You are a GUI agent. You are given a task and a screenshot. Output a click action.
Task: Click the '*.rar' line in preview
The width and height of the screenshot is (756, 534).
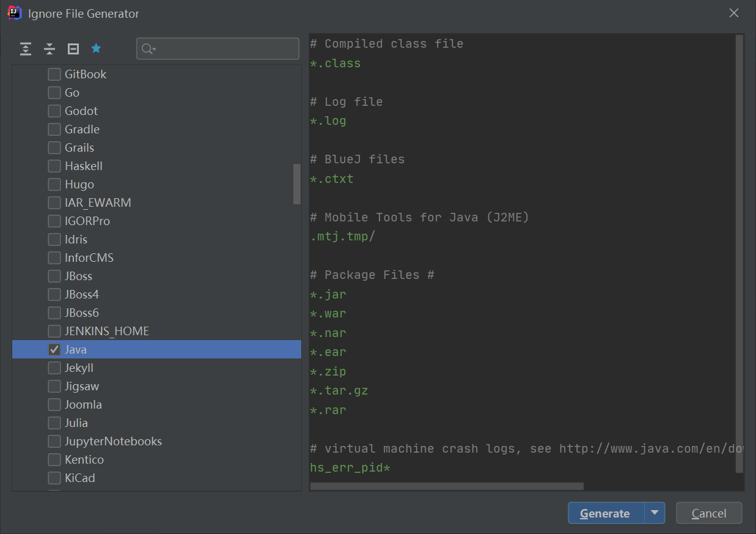pyautogui.click(x=328, y=410)
